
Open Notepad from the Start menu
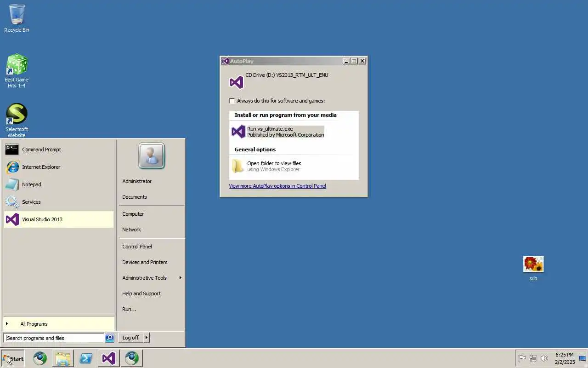58,184
